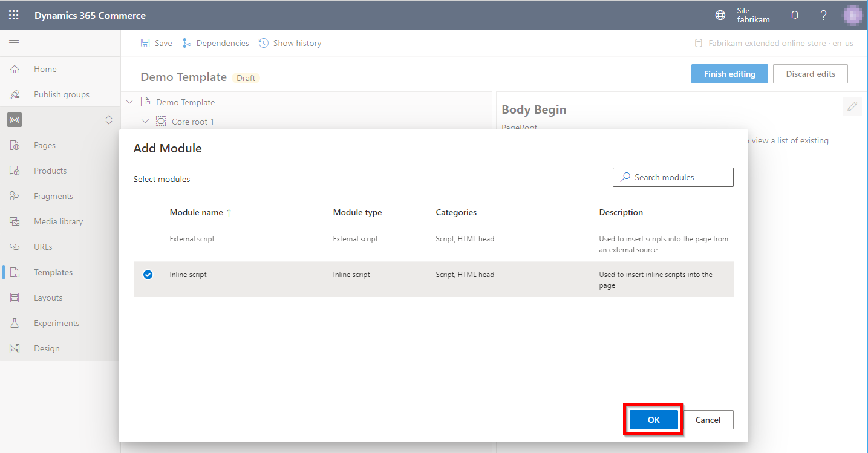Collapse the sidebar with the double chevron
The width and height of the screenshot is (868, 453).
(109, 120)
